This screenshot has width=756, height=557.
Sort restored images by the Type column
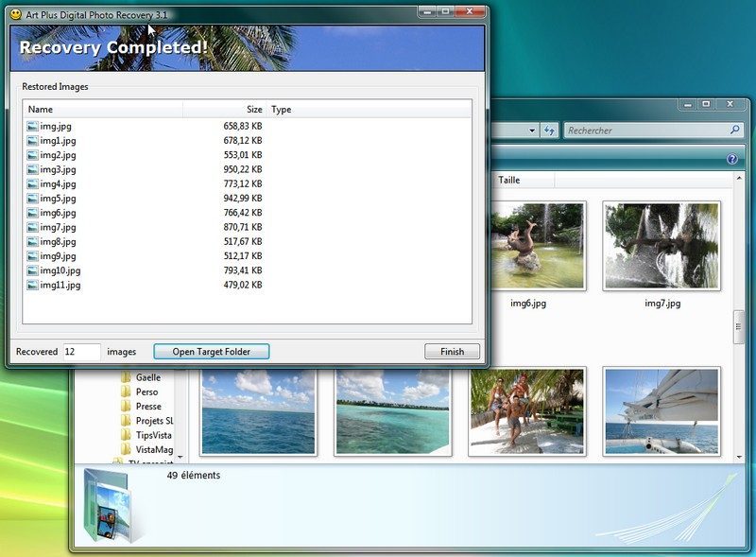click(369, 110)
